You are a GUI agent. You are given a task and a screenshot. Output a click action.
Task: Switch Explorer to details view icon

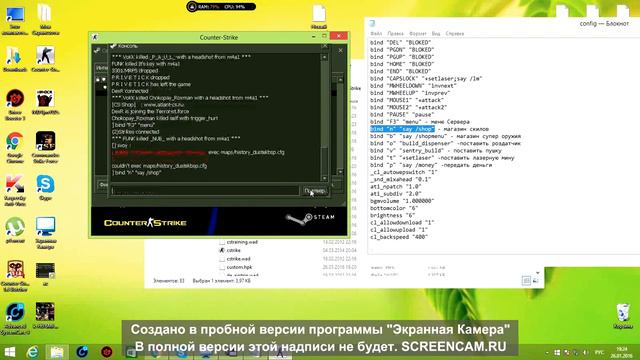526,280
